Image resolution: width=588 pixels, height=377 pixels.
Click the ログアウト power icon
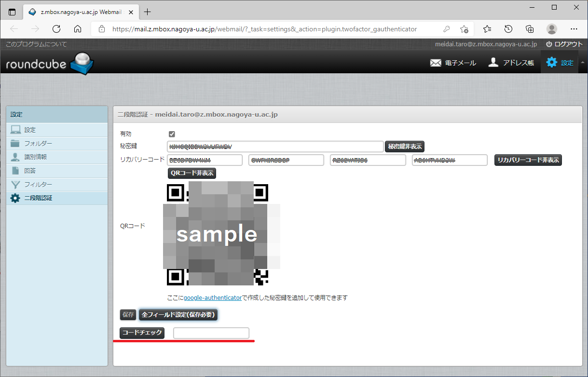pyautogui.click(x=549, y=44)
